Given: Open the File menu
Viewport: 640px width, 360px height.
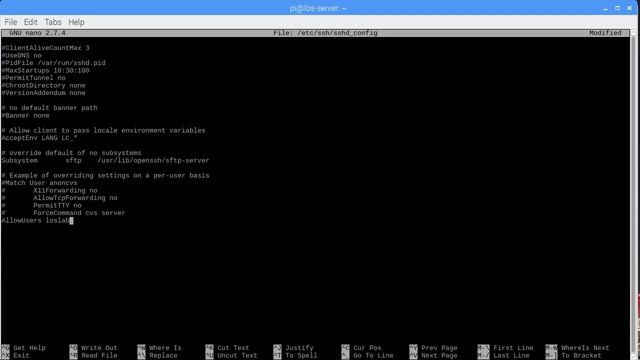Looking at the screenshot, I should click(11, 22).
